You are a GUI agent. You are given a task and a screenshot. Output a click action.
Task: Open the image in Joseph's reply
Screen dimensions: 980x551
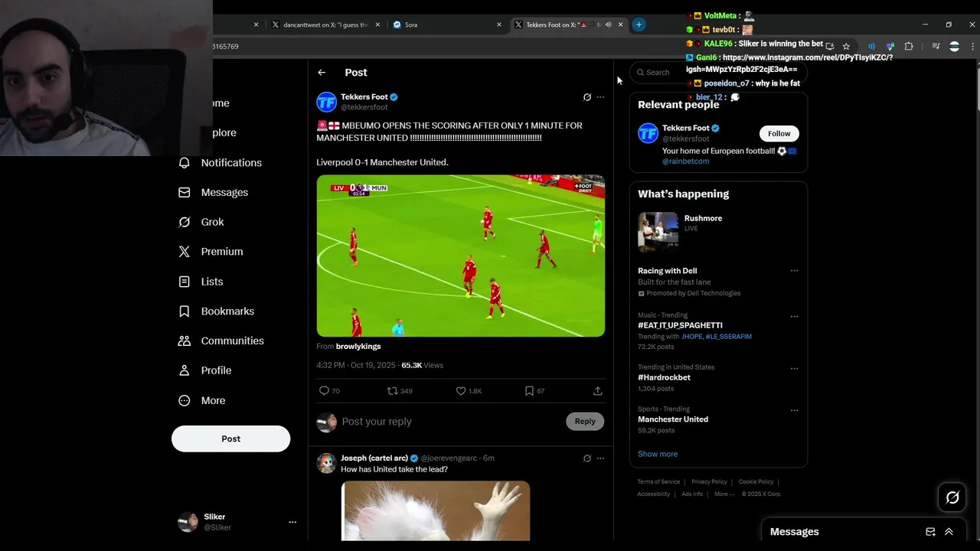[436, 510]
